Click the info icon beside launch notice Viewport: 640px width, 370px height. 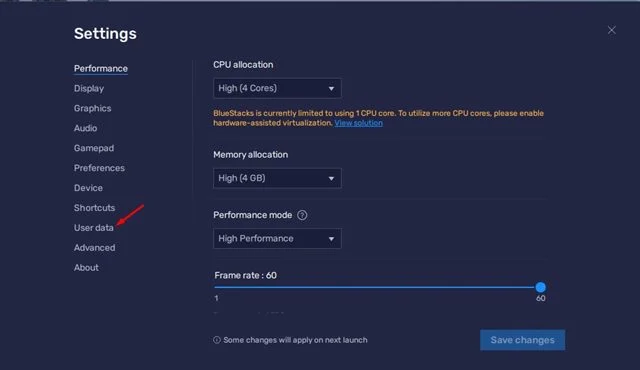217,340
